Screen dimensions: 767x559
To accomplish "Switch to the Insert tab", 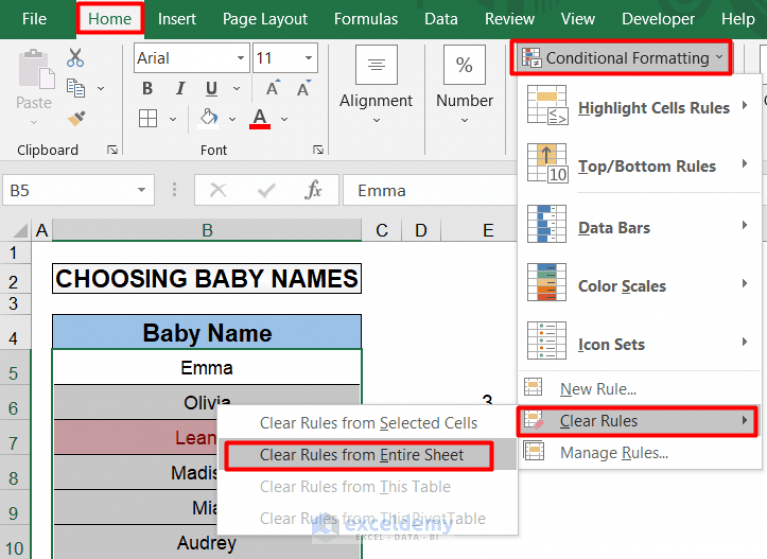I will pos(177,19).
